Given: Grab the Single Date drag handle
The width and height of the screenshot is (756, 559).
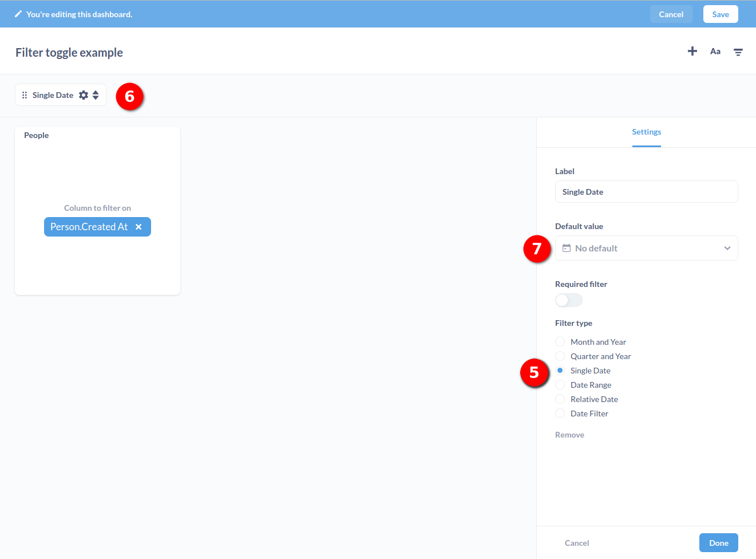Looking at the screenshot, I should pos(25,95).
